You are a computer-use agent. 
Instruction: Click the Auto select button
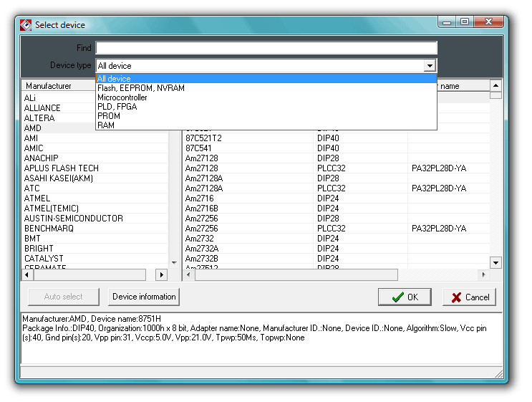tap(64, 297)
